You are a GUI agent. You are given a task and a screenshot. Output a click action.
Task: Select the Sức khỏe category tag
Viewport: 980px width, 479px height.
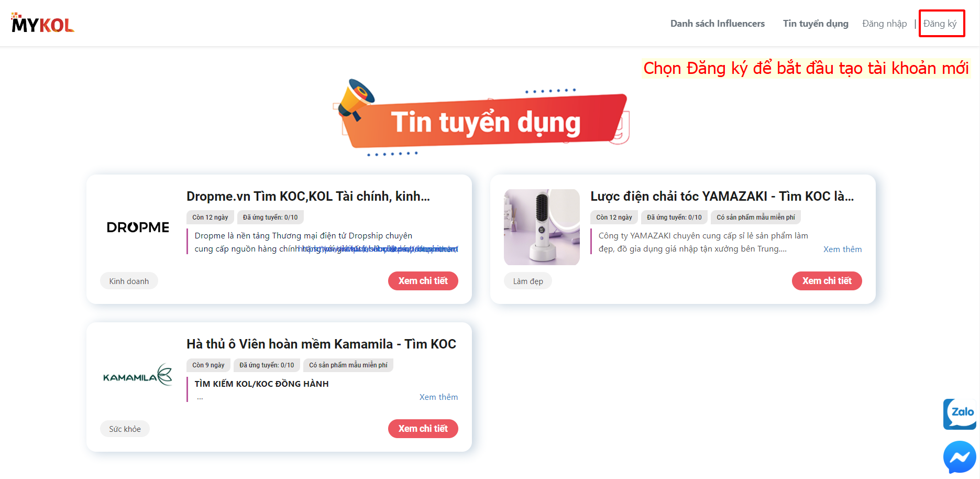click(125, 429)
